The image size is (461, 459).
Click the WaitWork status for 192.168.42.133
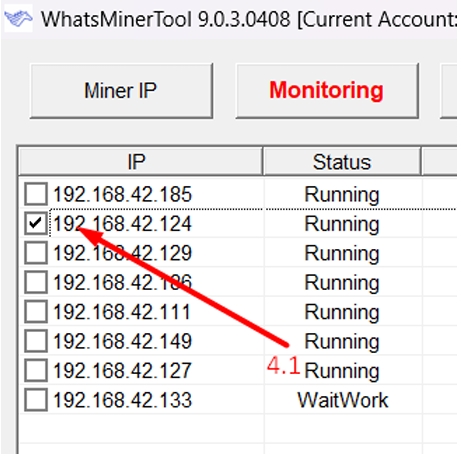343,400
